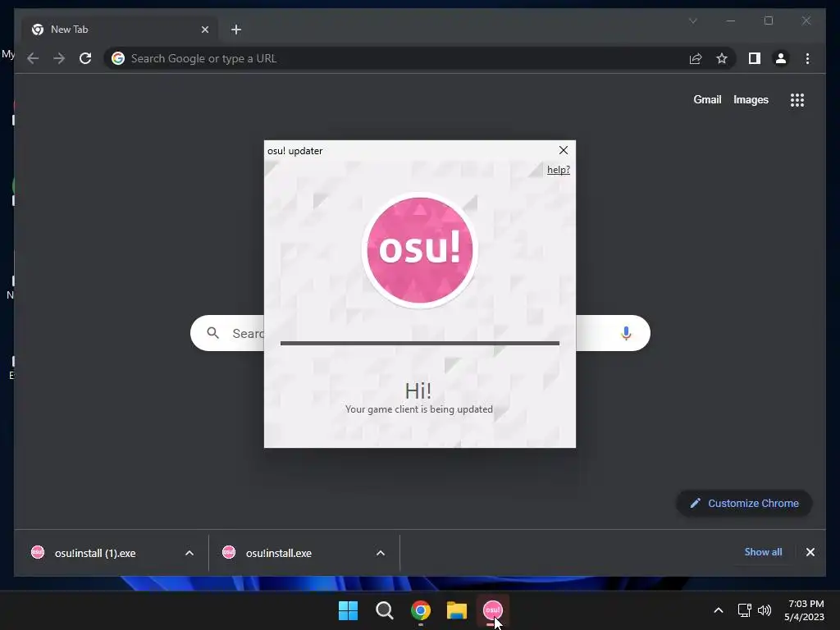Open volume control in tray
Image resolution: width=840 pixels, height=630 pixels.
coord(765,610)
